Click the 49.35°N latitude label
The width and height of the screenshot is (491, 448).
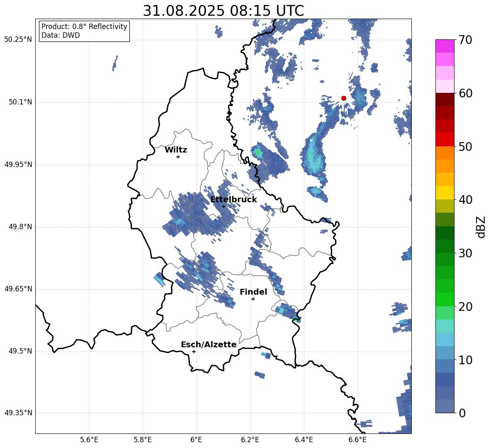click(18, 413)
